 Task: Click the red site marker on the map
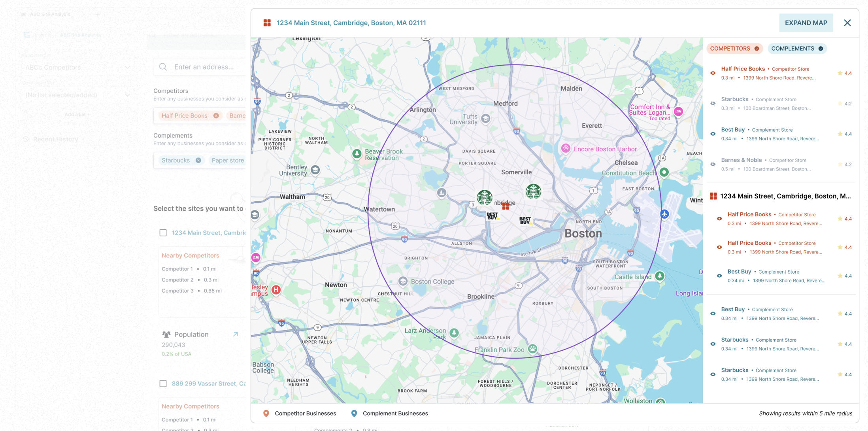[x=506, y=206]
